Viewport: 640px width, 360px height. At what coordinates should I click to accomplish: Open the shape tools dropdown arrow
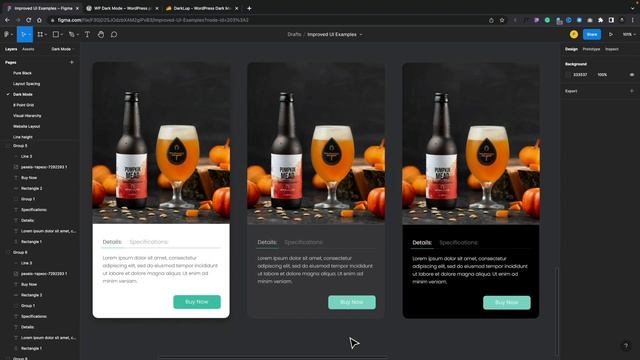click(x=62, y=35)
